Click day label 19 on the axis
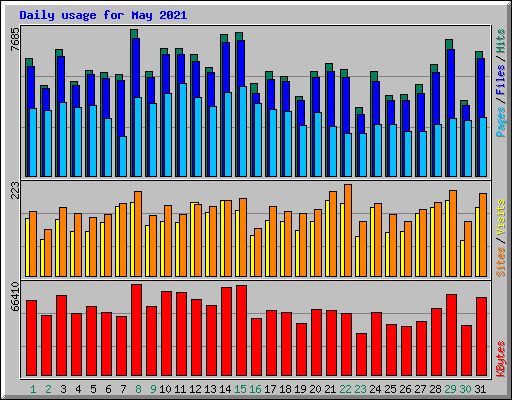Image resolution: width=512 pixels, height=400 pixels. pyautogui.click(x=300, y=389)
